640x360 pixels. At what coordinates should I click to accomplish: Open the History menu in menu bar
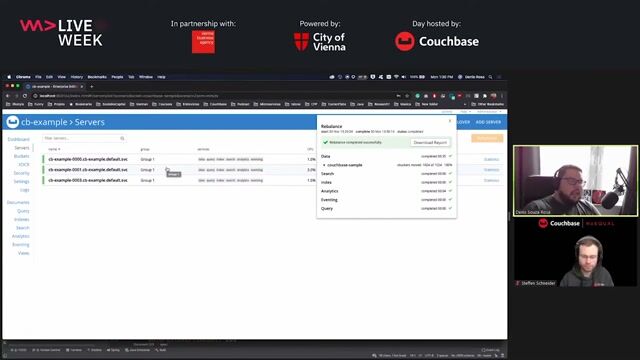tap(76, 77)
